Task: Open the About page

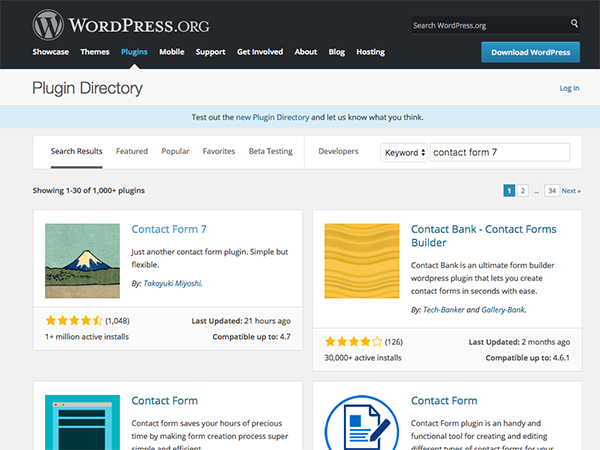Action: click(x=306, y=52)
